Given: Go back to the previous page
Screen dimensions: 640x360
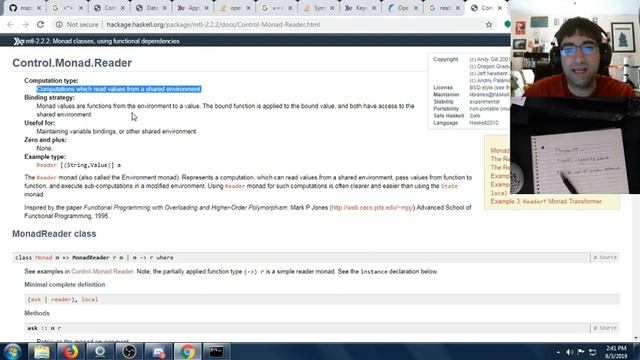Looking at the screenshot, I should tap(11, 24).
